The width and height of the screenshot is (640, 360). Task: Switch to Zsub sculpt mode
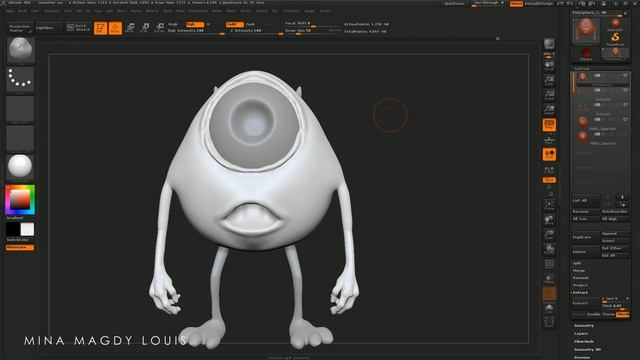[x=251, y=24]
